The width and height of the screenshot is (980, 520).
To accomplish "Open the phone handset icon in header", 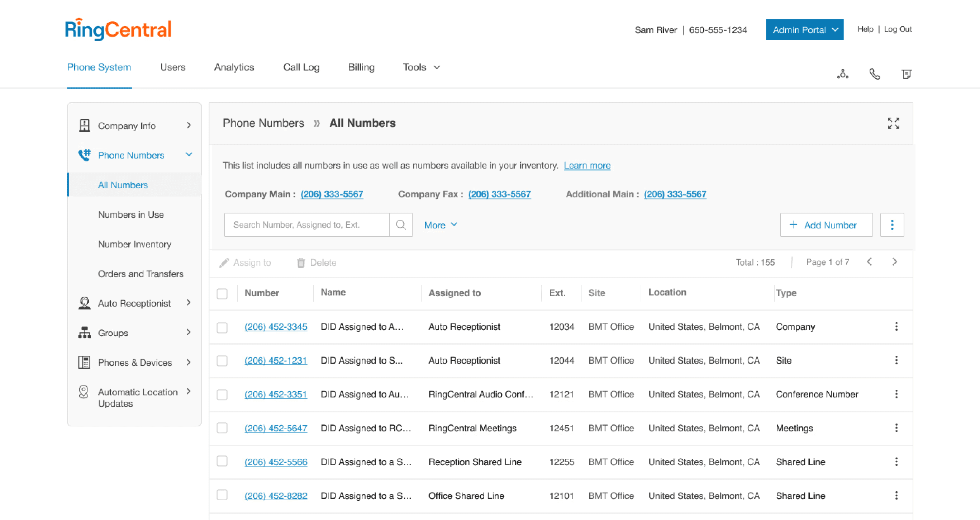I will (x=875, y=74).
